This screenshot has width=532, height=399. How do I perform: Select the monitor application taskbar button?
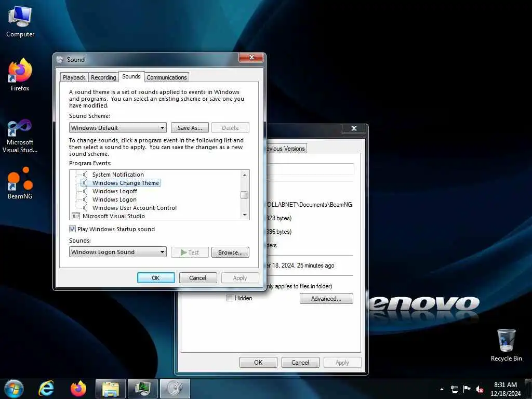pos(143,389)
